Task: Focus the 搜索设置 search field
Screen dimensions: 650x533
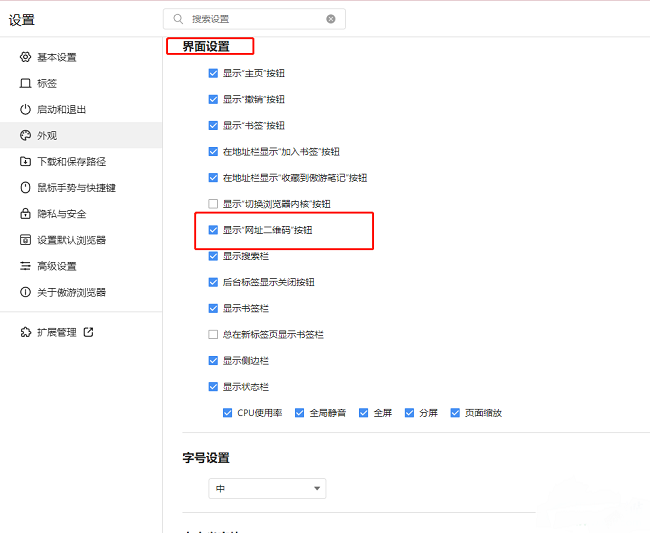Action: (x=254, y=19)
